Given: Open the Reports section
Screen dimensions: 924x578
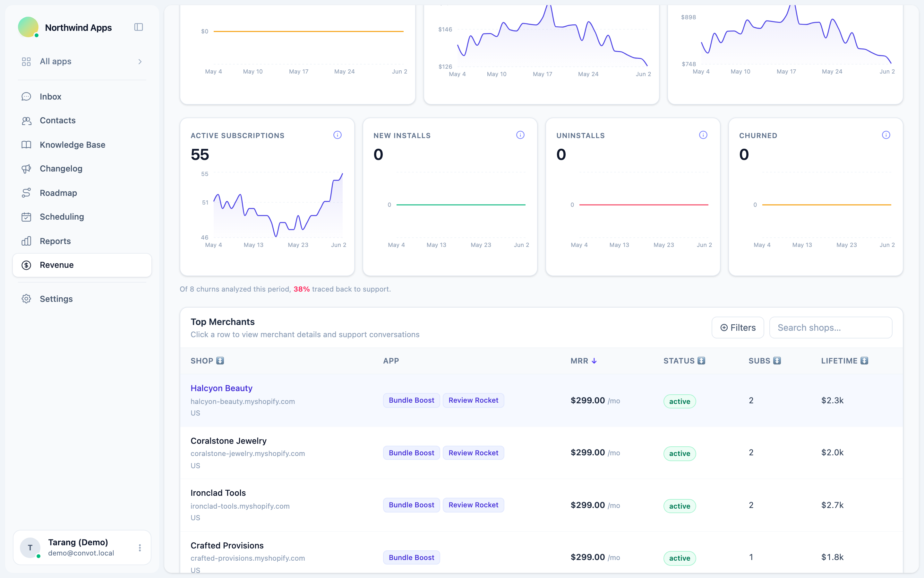Looking at the screenshot, I should point(82,241).
